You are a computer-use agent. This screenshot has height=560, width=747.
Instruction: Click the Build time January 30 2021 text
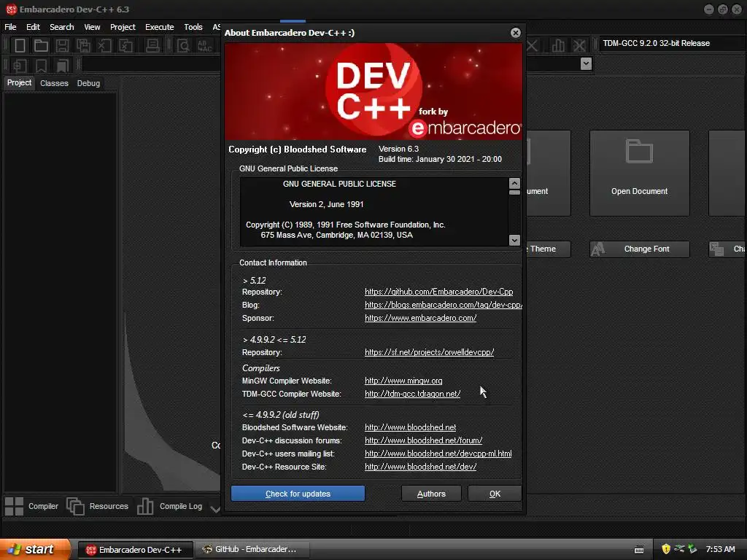440,159
